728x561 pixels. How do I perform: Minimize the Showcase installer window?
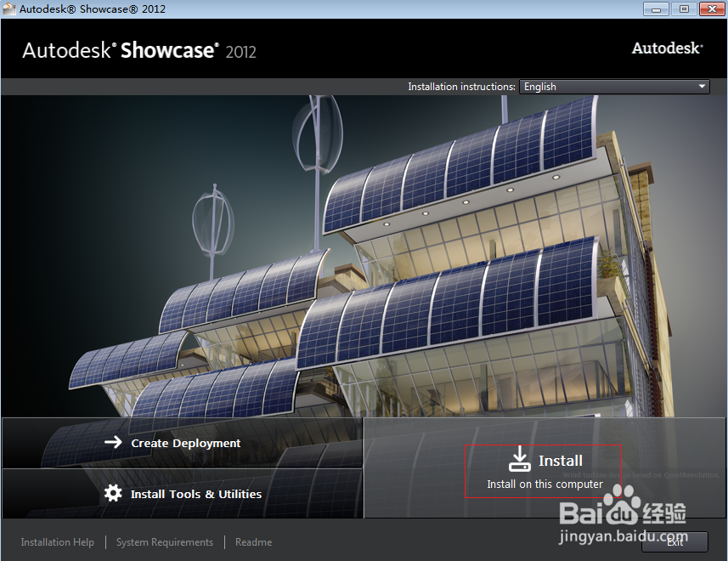(656, 8)
